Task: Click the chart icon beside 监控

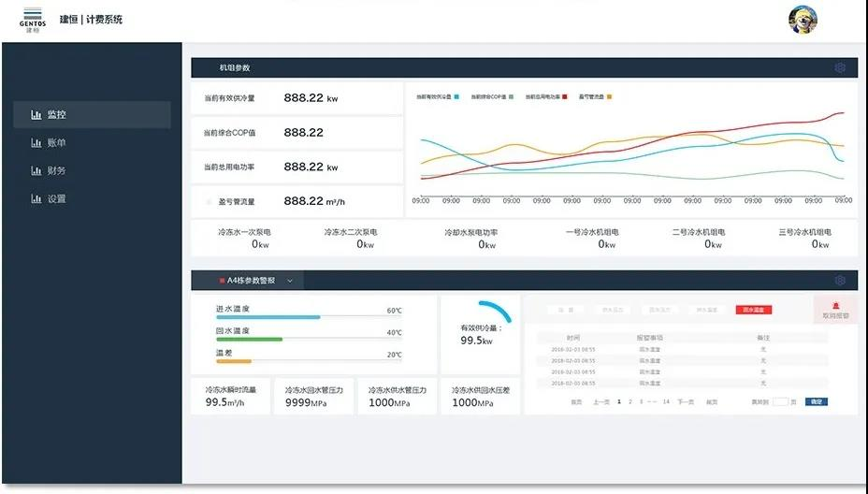Action: pyautogui.click(x=36, y=115)
